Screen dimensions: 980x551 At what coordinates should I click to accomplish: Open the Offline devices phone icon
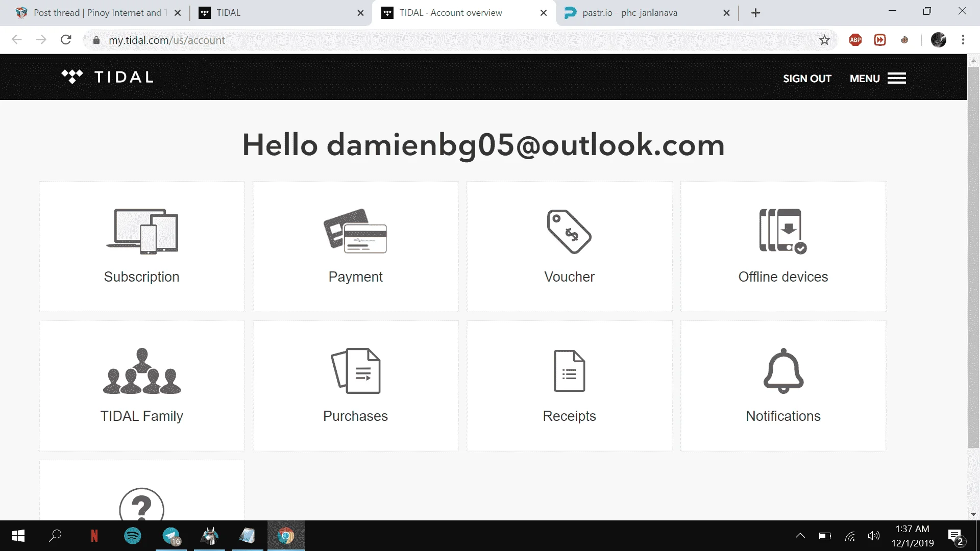(783, 231)
